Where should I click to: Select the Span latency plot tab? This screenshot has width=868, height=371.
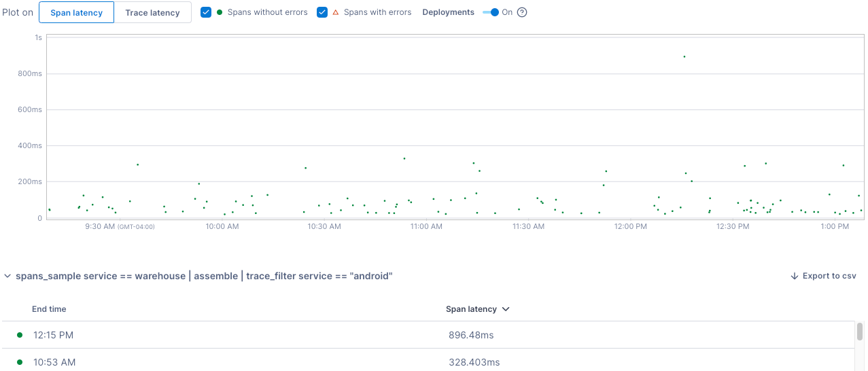76,12
